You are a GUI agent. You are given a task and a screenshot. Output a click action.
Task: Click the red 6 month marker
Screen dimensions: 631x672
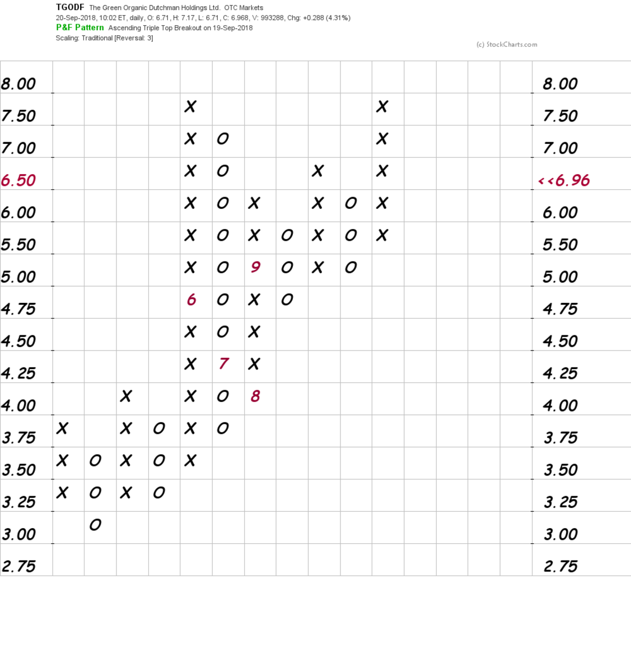coord(191,300)
